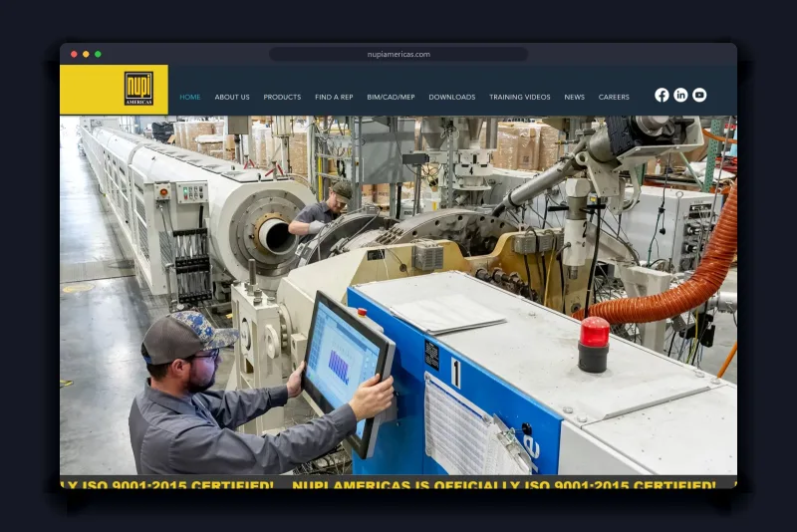Open the LinkedIn profile icon
797x532 pixels.
tap(680, 95)
